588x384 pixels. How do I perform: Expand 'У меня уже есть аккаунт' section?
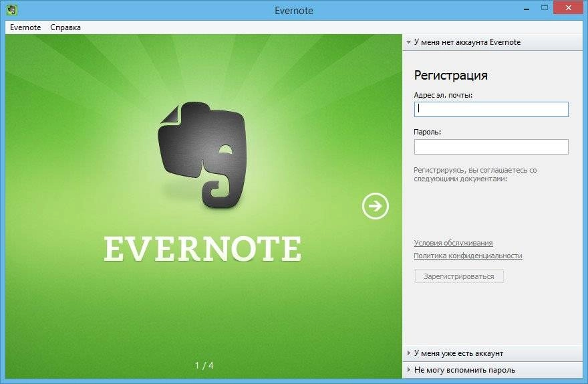pos(492,353)
